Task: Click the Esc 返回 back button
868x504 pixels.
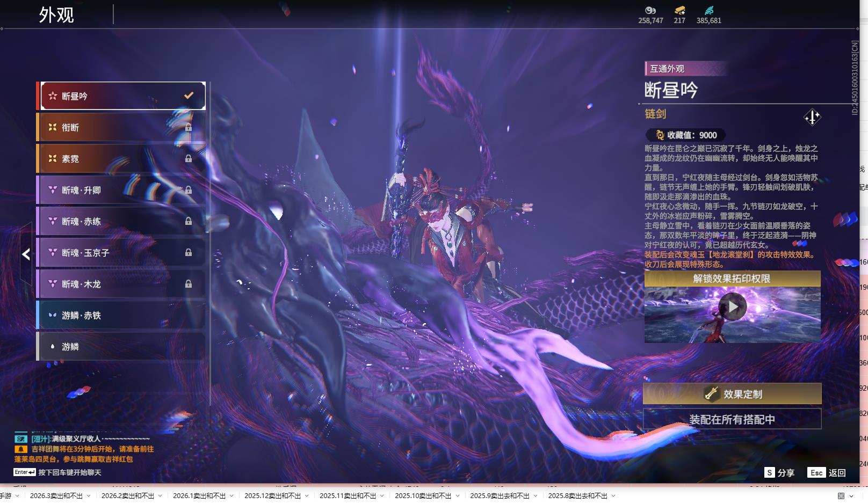Action: (x=827, y=473)
